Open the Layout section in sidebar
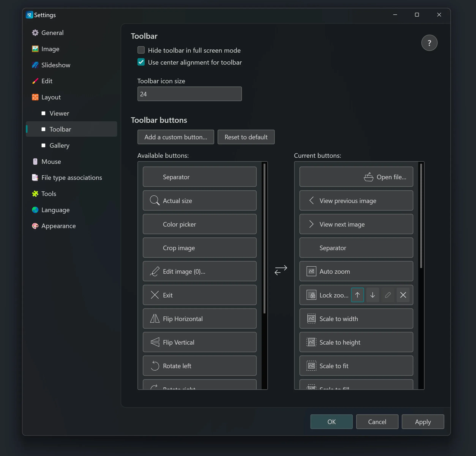Screen dimensions: 476x456 [51, 97]
